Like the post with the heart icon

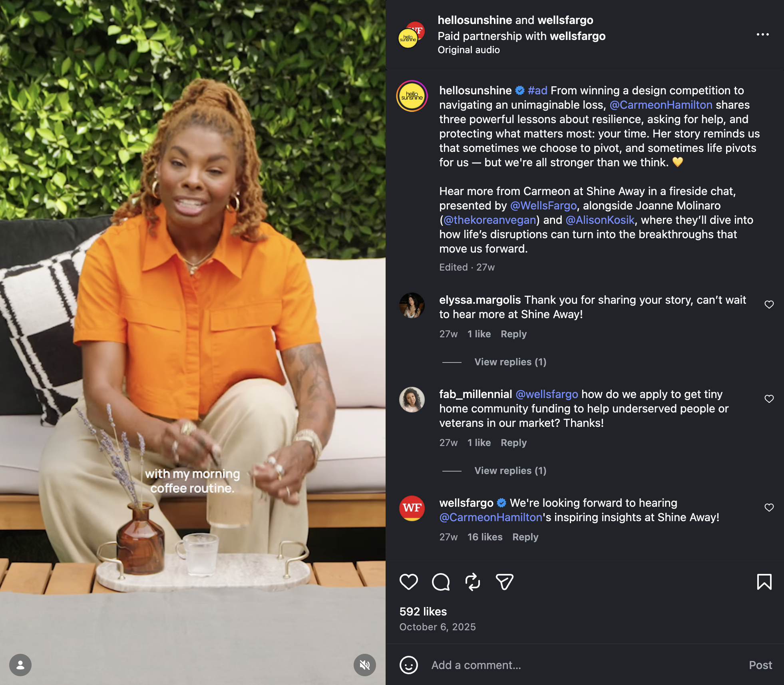pyautogui.click(x=408, y=582)
